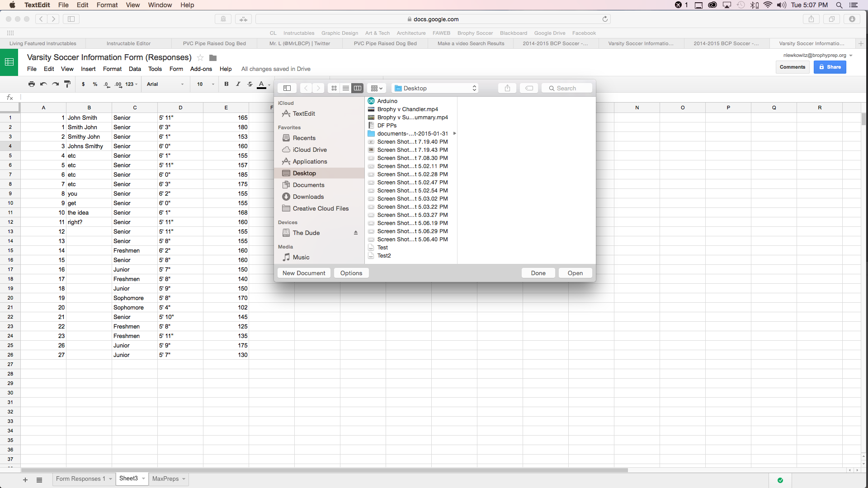Switch to the Sheet3 tab
Screen dimensions: 868x488
pos(128,479)
